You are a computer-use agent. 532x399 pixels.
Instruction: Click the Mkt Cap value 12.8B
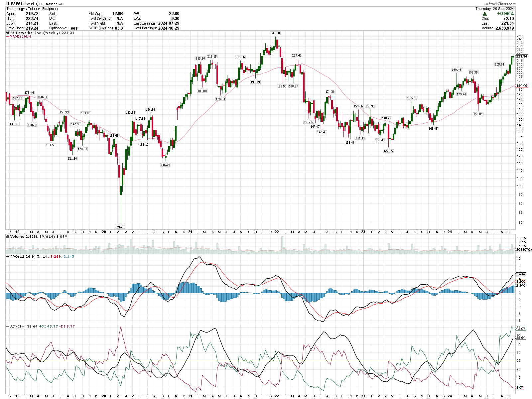tap(118, 14)
